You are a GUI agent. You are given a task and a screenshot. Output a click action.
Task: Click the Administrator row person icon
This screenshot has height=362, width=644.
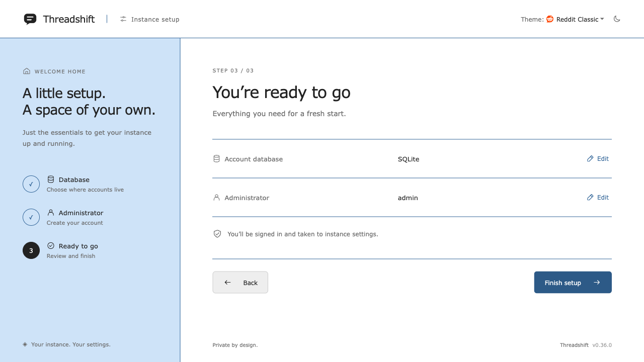click(217, 198)
